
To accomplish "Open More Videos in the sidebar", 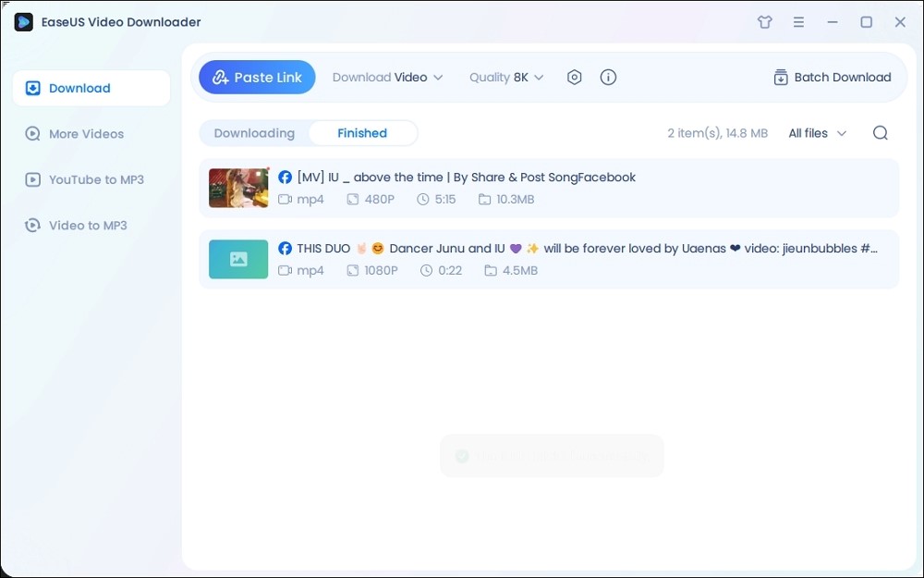I will [x=86, y=134].
